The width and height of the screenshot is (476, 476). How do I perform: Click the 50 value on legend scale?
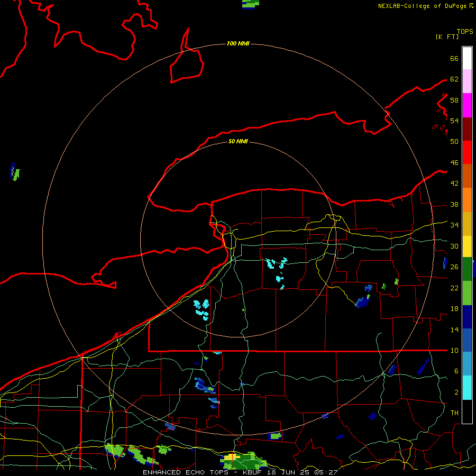(x=454, y=141)
